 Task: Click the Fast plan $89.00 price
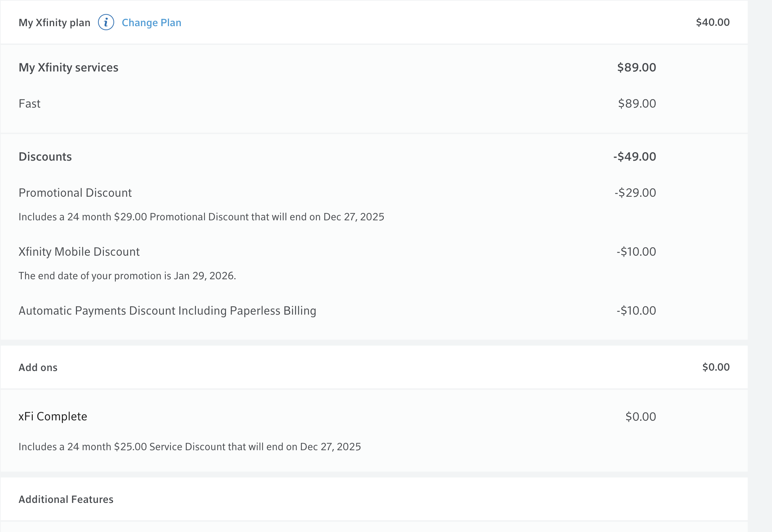637,104
